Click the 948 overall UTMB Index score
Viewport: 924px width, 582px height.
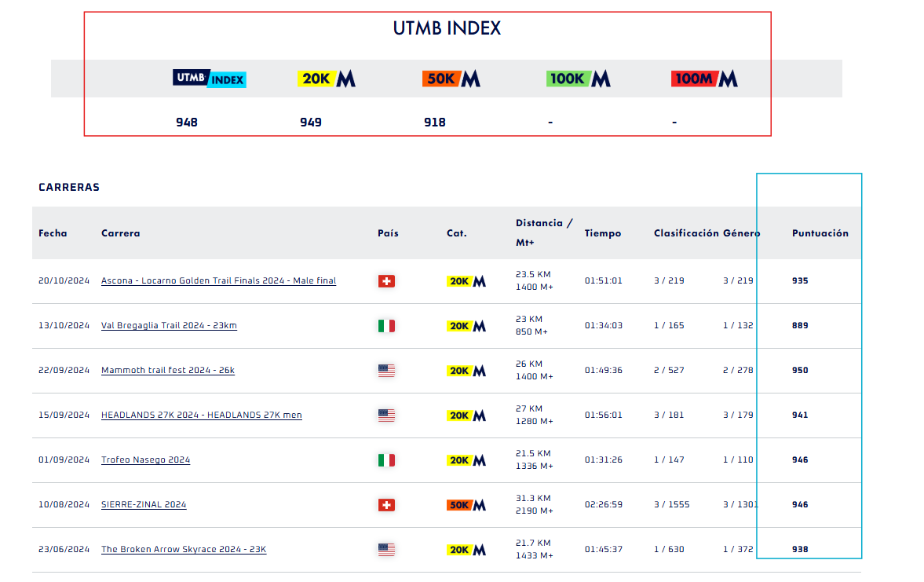[x=185, y=122]
